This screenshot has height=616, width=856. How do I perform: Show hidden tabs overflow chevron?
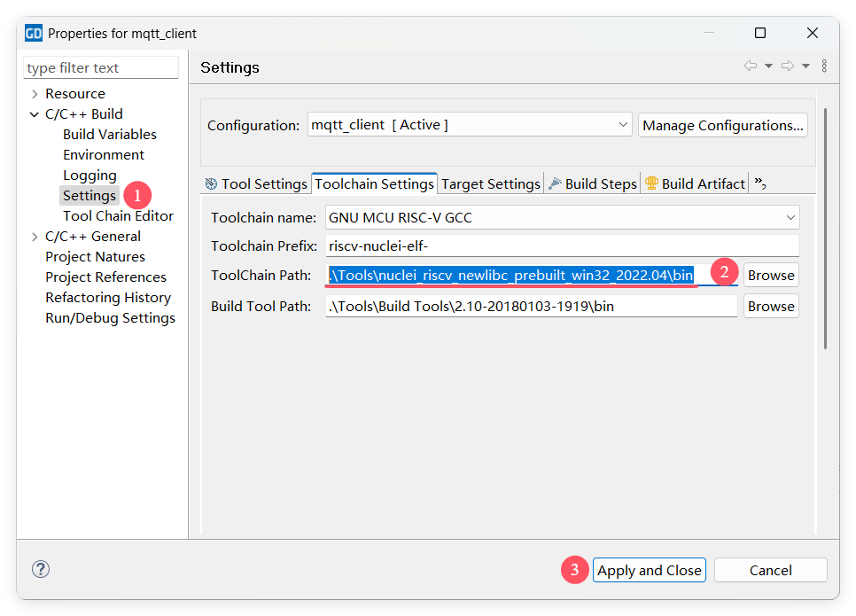[x=759, y=183]
